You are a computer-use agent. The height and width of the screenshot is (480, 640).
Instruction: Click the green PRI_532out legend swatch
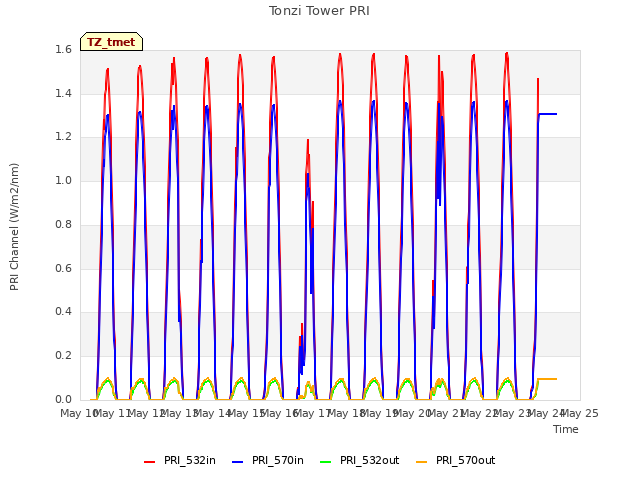point(326,462)
